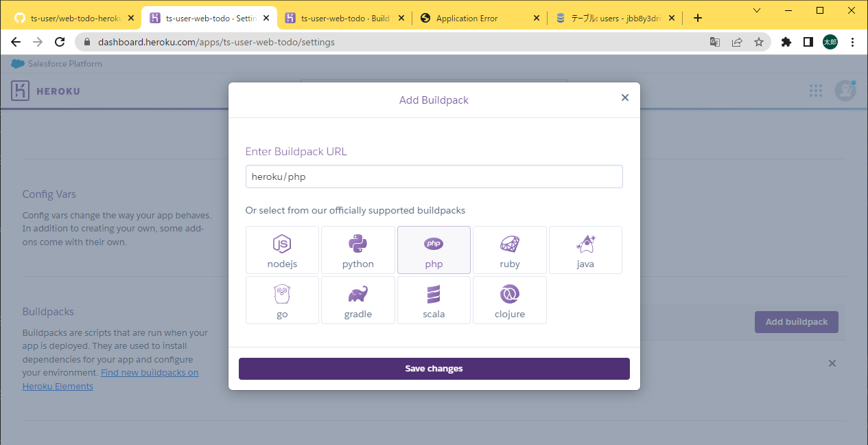Click the Config Vars heading

click(49, 194)
